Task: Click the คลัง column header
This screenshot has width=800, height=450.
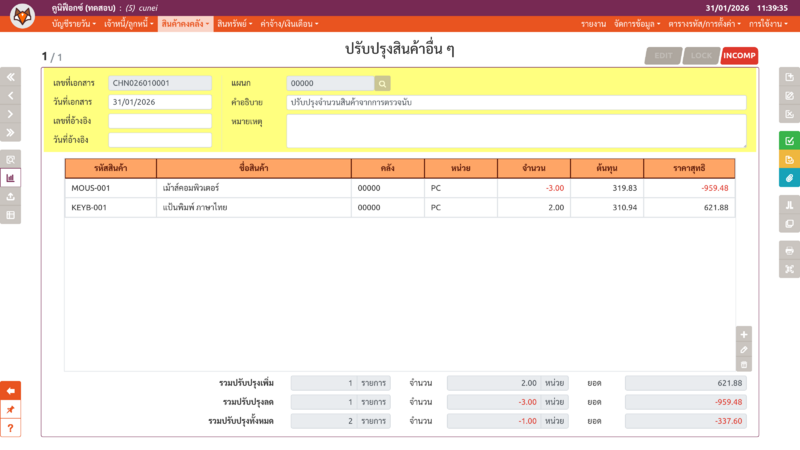Action: click(x=387, y=168)
